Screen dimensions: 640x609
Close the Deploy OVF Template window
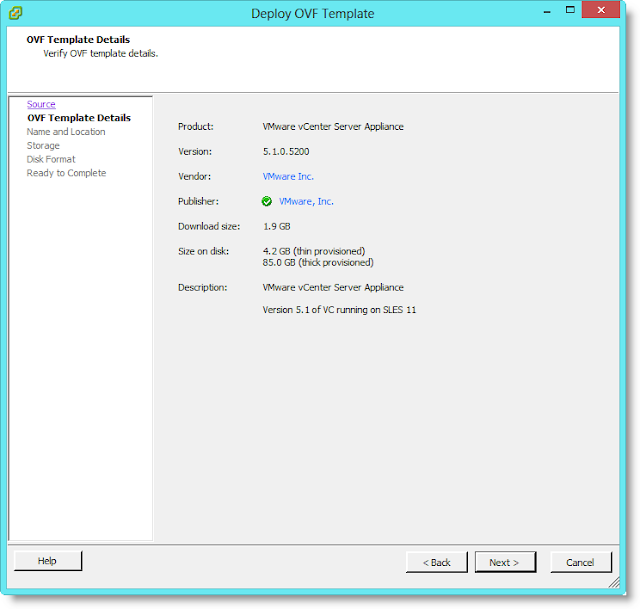pos(601,10)
